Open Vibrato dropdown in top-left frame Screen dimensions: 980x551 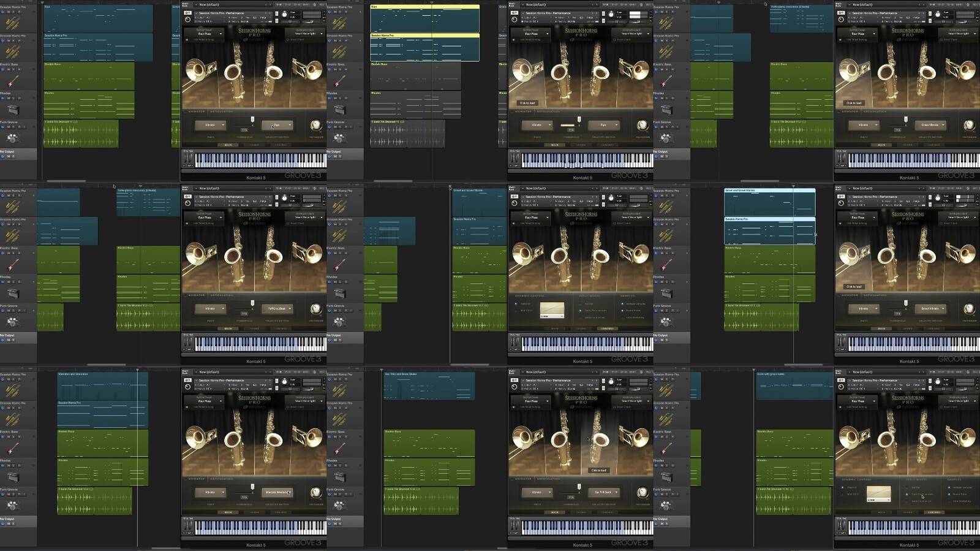211,125
